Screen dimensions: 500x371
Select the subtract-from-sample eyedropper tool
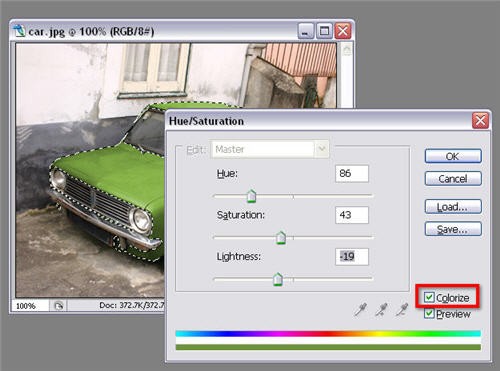click(x=402, y=309)
